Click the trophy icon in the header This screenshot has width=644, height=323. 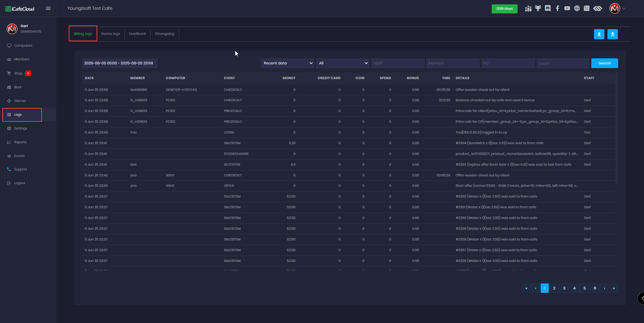pos(538,8)
